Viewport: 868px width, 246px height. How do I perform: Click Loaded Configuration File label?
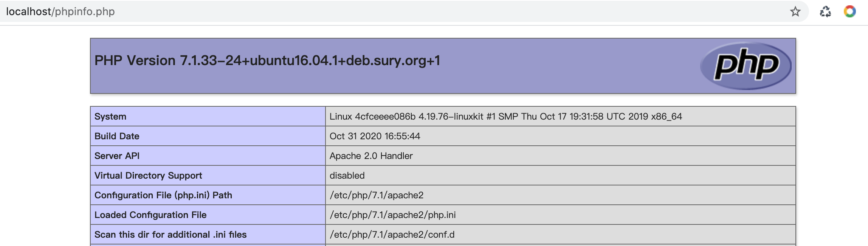(x=150, y=215)
